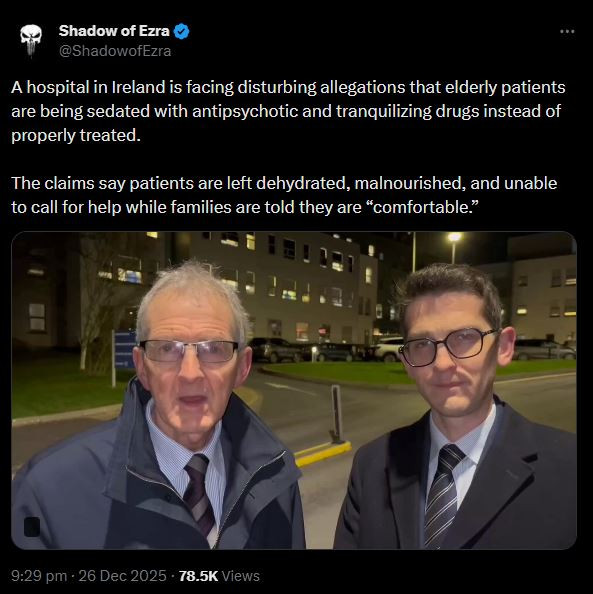This screenshot has width=593, height=594.
Task: Click the blue hospital sign in video
Action: click(x=125, y=349)
